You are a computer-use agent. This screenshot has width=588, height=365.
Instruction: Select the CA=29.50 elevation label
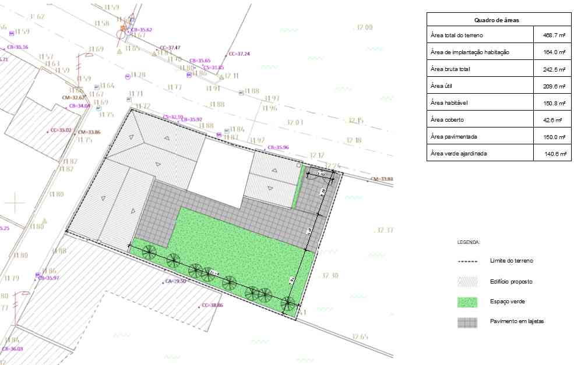click(175, 281)
